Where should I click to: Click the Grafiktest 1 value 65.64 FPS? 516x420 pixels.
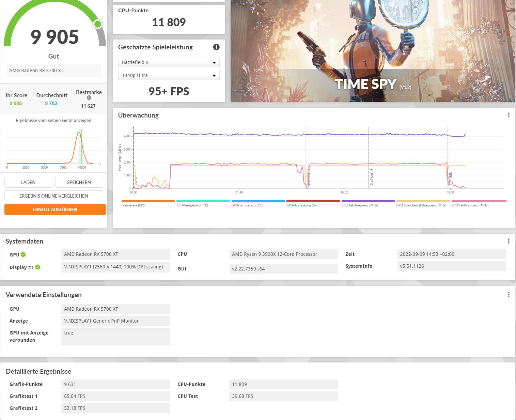click(115, 396)
